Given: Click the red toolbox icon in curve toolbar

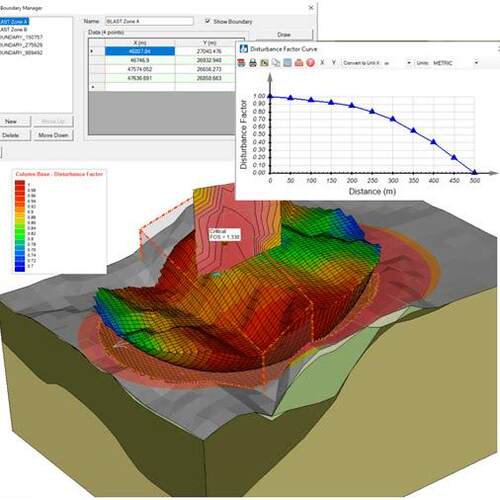Looking at the screenshot, I should coord(299,62).
